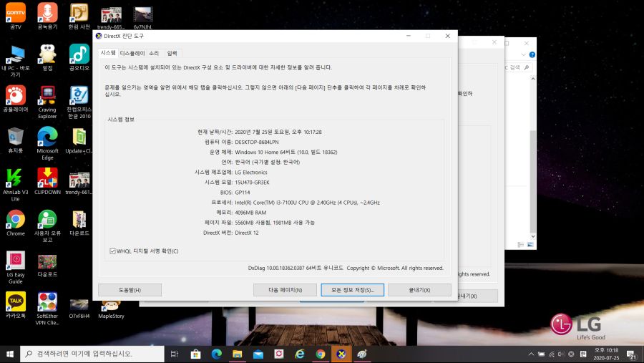Open the volume control in tray
Image resolution: width=644 pixels, height=363 pixels.
click(x=561, y=354)
